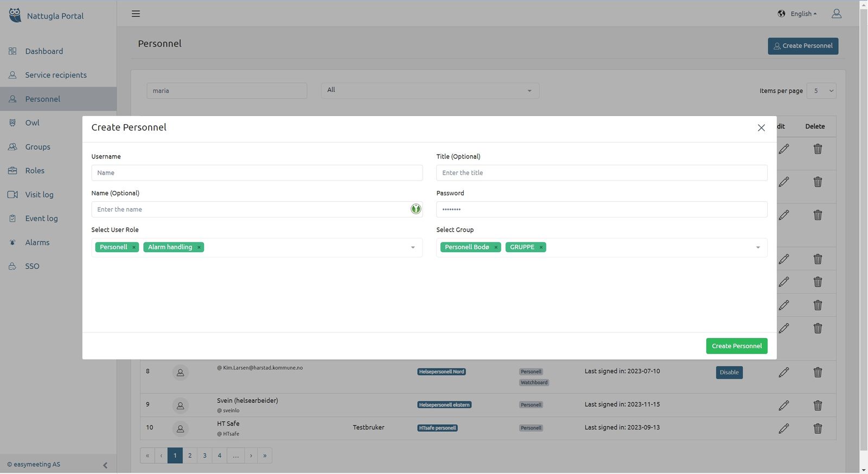Remove the Alarm handling role tag
The height and width of the screenshot is (474, 868).
point(199,247)
